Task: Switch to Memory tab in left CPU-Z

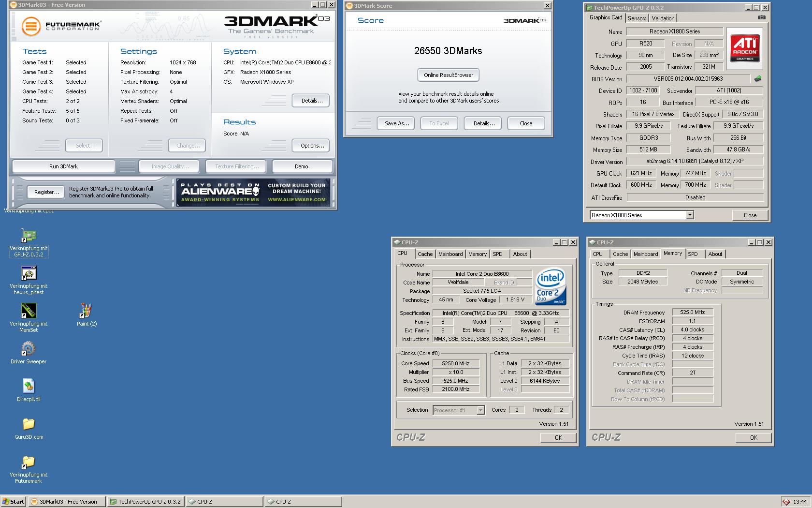Action: 478,254
